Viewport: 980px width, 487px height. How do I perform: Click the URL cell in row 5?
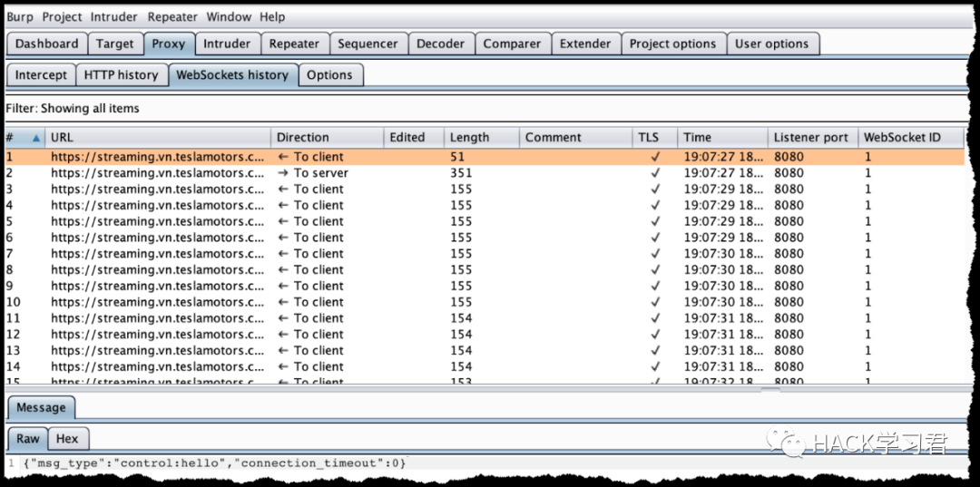click(x=158, y=221)
